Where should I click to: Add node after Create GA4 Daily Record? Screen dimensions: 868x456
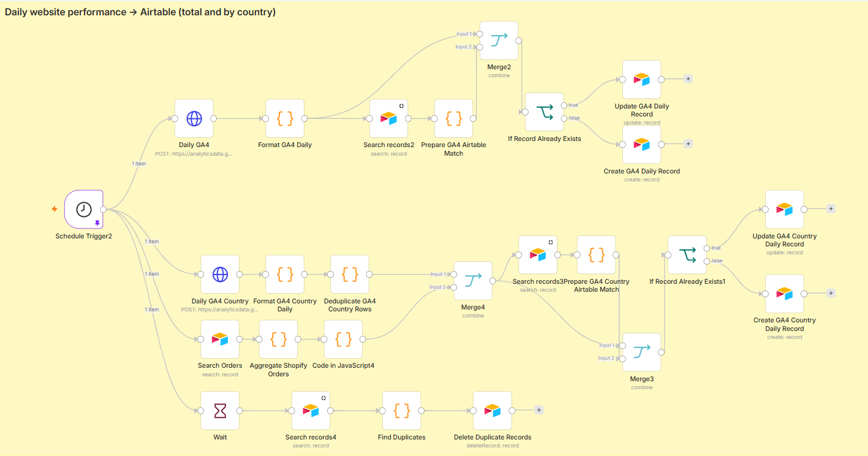coord(688,144)
